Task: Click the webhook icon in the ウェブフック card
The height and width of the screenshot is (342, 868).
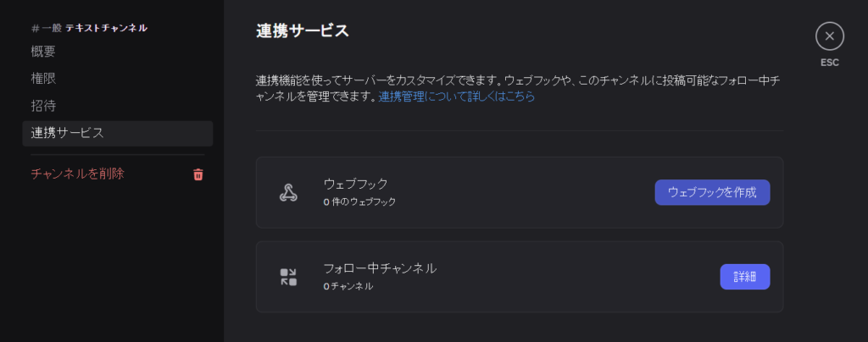Action: coord(288,192)
